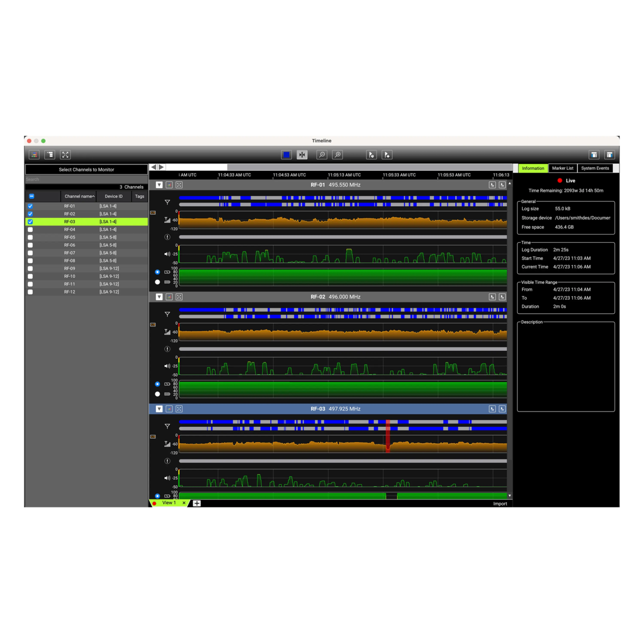Click the red dropout marker in RF-03 lane
This screenshot has height=644, width=644.
(387, 436)
